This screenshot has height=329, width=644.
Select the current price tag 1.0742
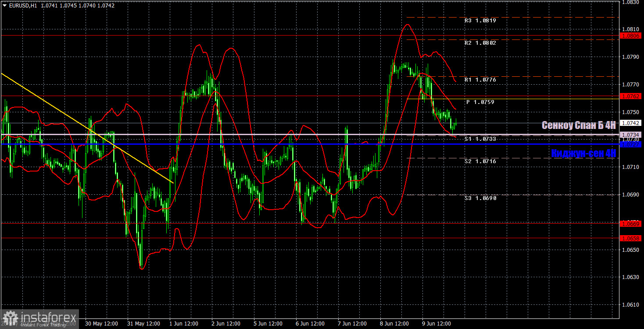631,123
